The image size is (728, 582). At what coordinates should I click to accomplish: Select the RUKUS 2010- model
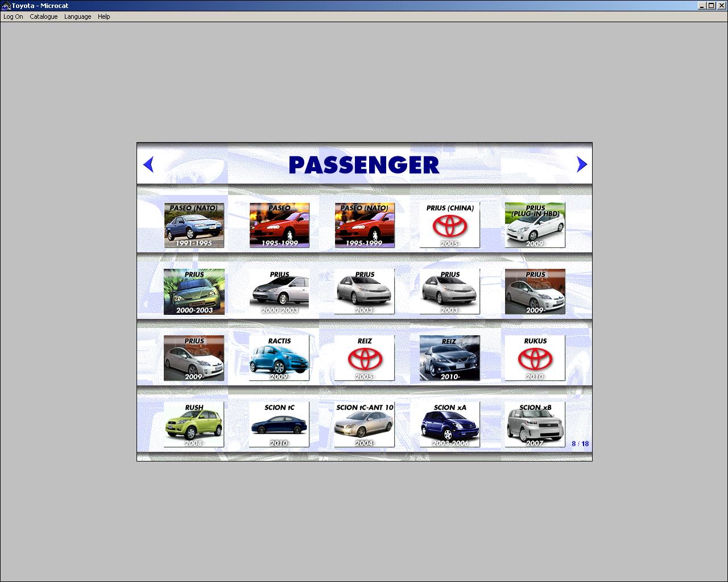click(535, 358)
